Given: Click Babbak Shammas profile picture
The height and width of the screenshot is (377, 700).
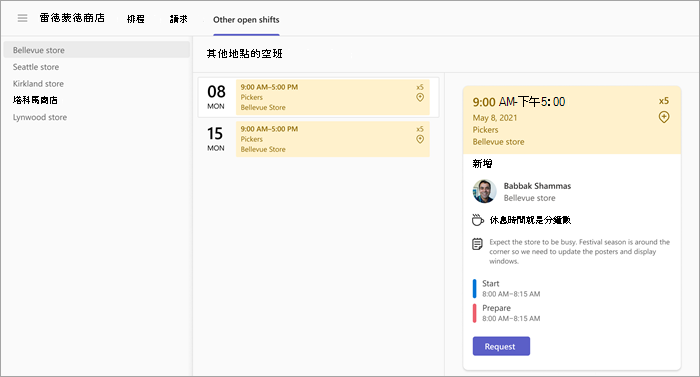Looking at the screenshot, I should (x=484, y=191).
